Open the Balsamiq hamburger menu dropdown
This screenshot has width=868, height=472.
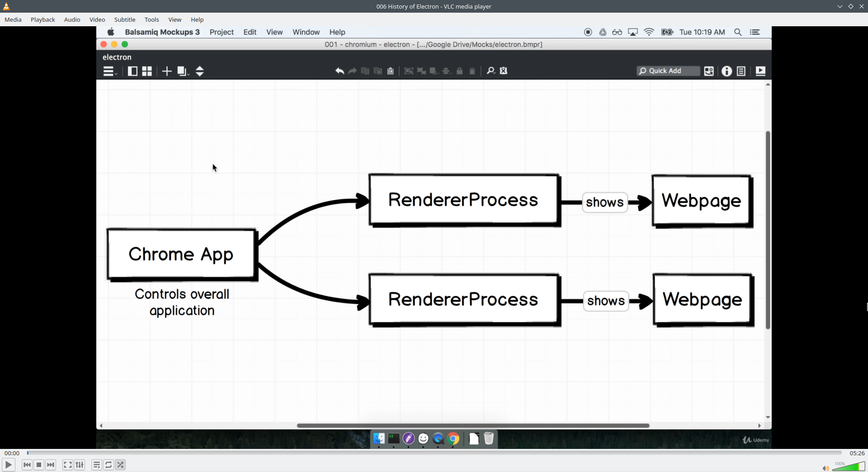pyautogui.click(x=110, y=71)
